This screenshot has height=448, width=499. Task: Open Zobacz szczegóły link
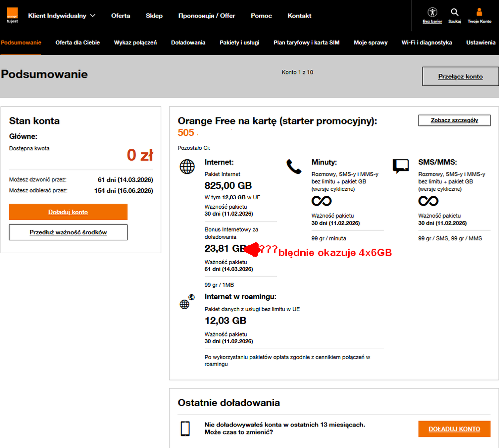coord(454,120)
